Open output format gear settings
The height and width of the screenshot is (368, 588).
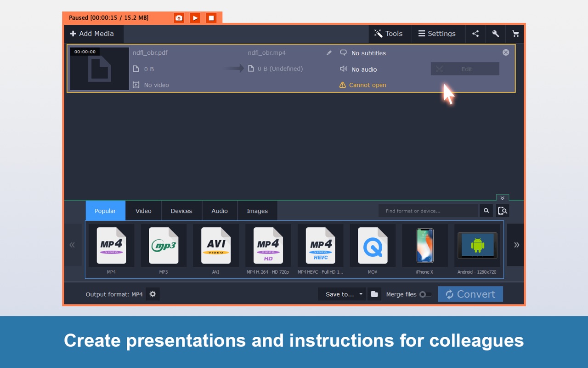pyautogui.click(x=153, y=294)
